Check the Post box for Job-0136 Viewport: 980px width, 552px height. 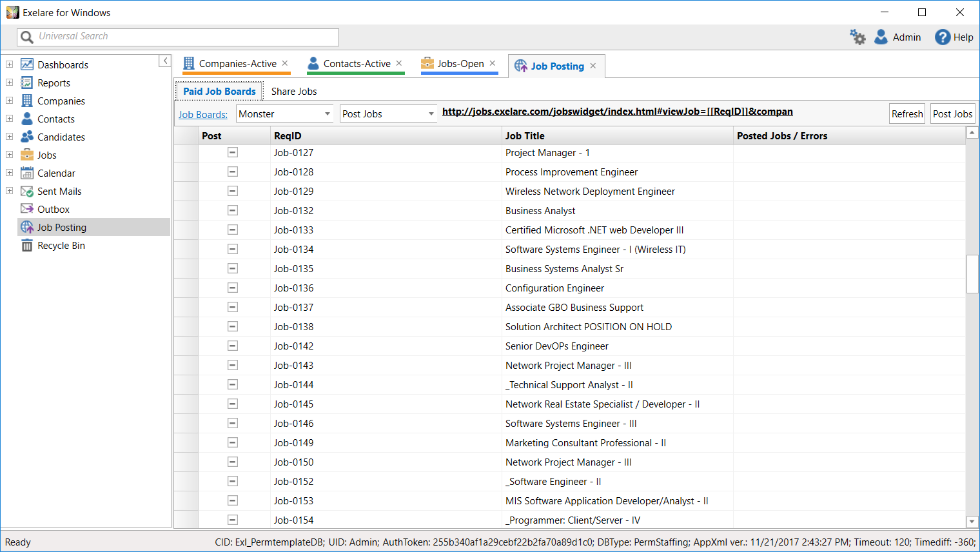(233, 288)
